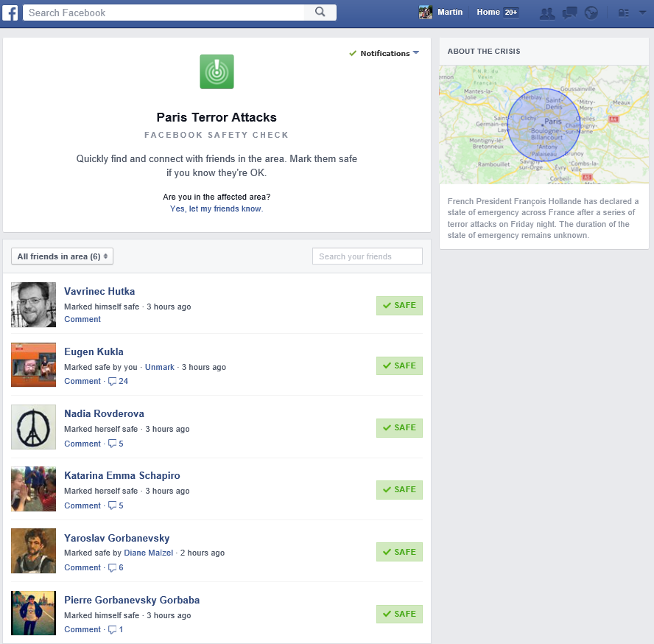This screenshot has width=654, height=644.
Task: Click the magnifier search button
Action: click(x=320, y=12)
